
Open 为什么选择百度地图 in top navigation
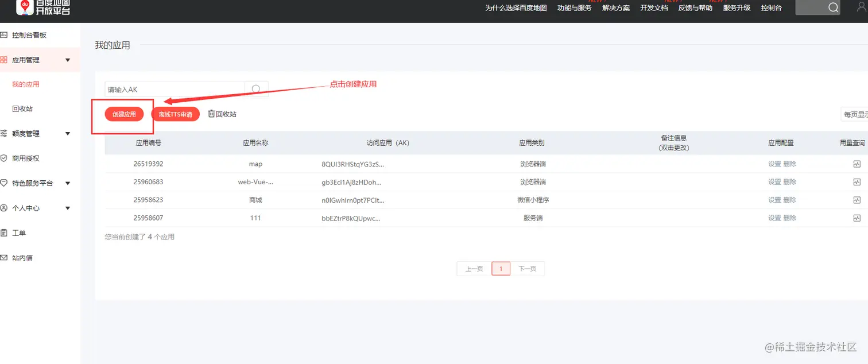516,8
